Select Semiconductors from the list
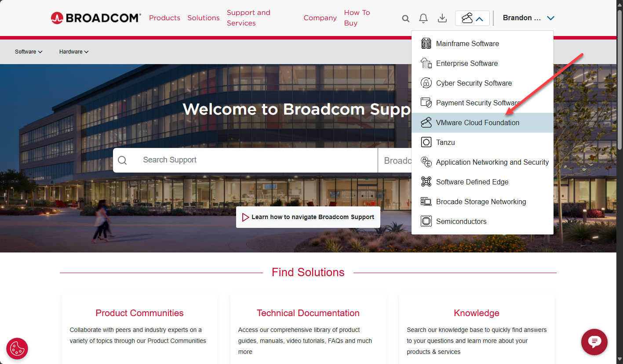 [x=482, y=221]
